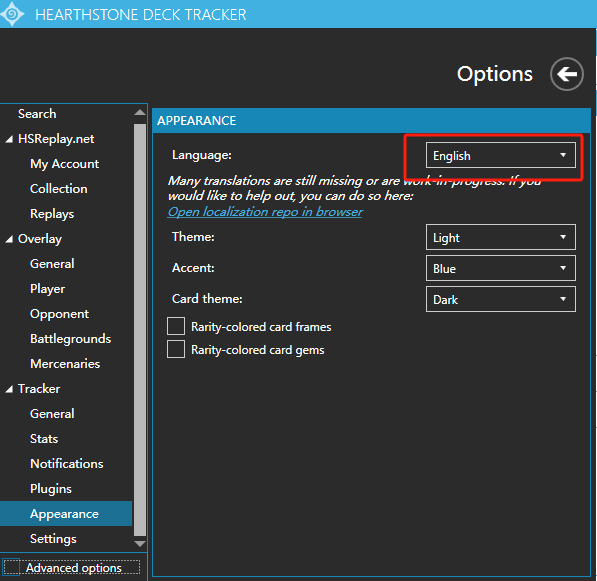Open the Accent dropdown showing Blue

tap(501, 268)
